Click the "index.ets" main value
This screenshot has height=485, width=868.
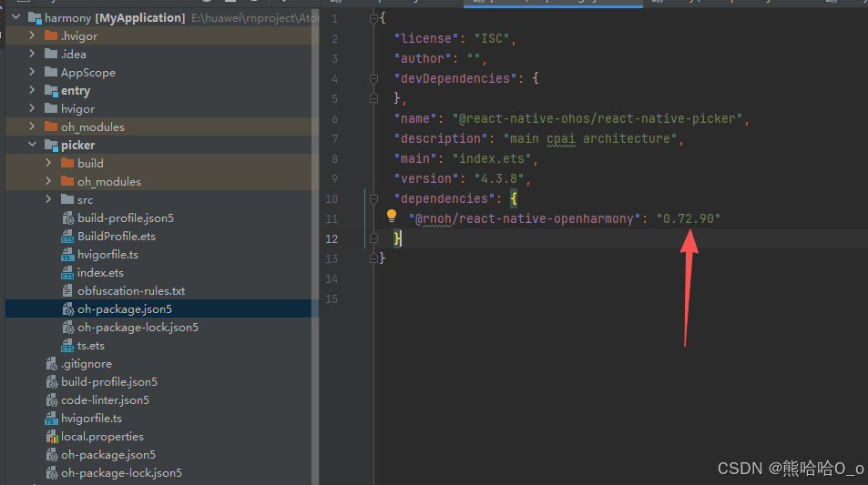click(x=492, y=158)
